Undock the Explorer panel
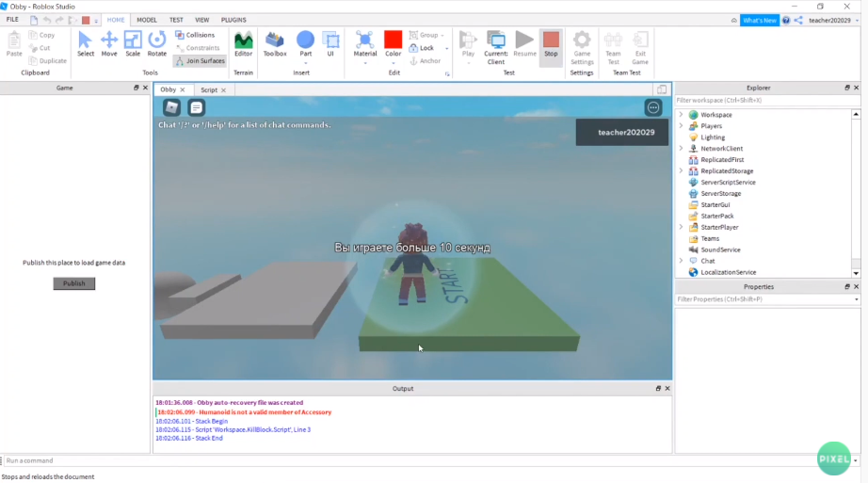This screenshot has height=483, width=868. click(847, 88)
